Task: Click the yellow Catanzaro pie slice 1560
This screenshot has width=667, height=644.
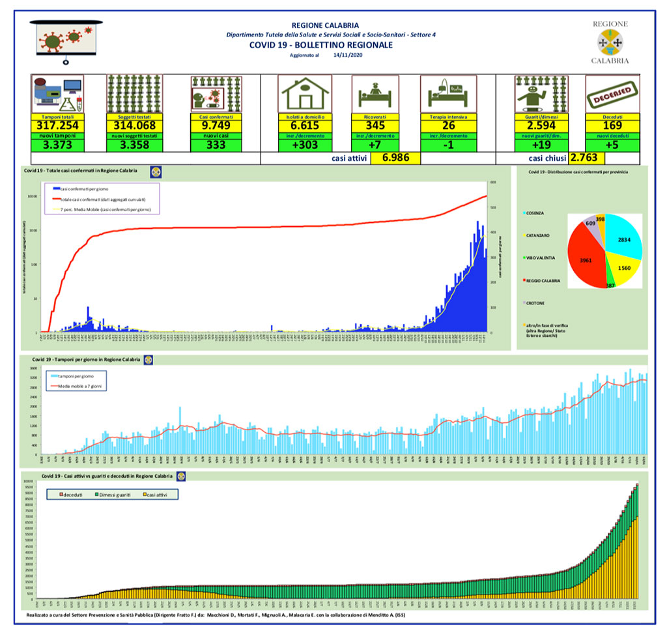Action: pyautogui.click(x=623, y=268)
